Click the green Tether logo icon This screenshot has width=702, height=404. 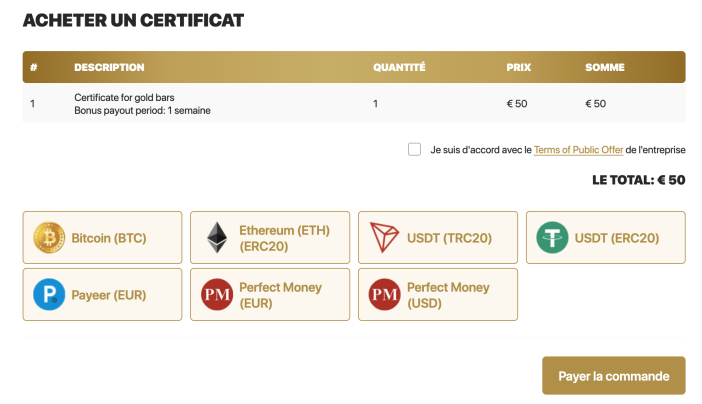(x=552, y=238)
